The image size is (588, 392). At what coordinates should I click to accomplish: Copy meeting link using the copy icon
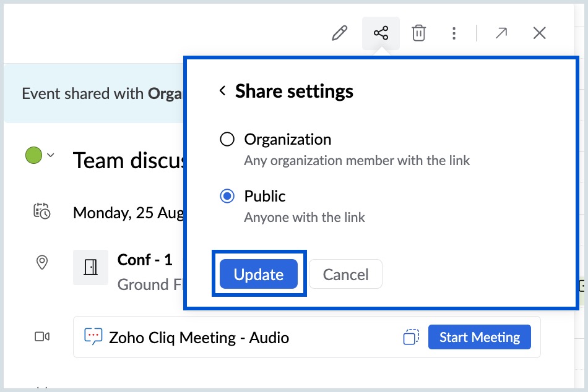coord(410,337)
